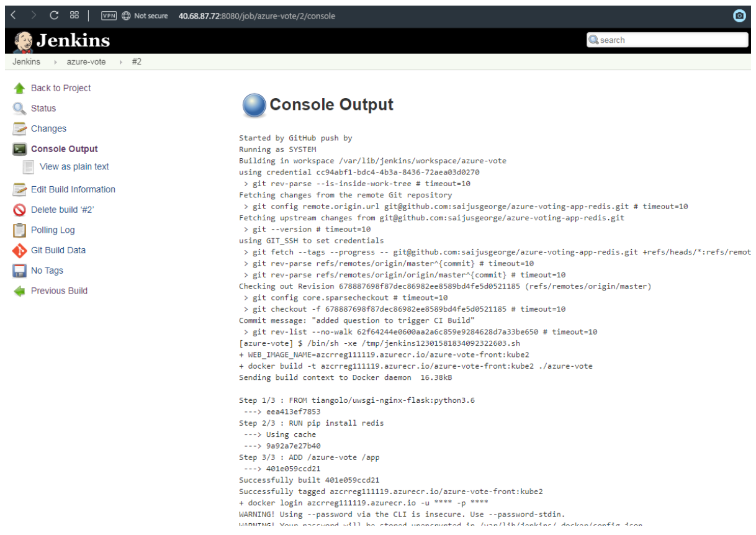The image size is (756, 535).
Task: Open the Polling Log link
Action: pyautogui.click(x=53, y=230)
